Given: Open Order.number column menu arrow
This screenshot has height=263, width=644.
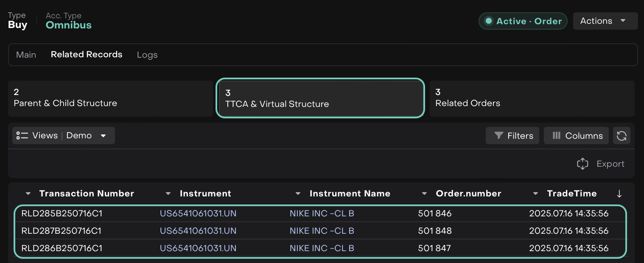Looking at the screenshot, I should point(424,194).
